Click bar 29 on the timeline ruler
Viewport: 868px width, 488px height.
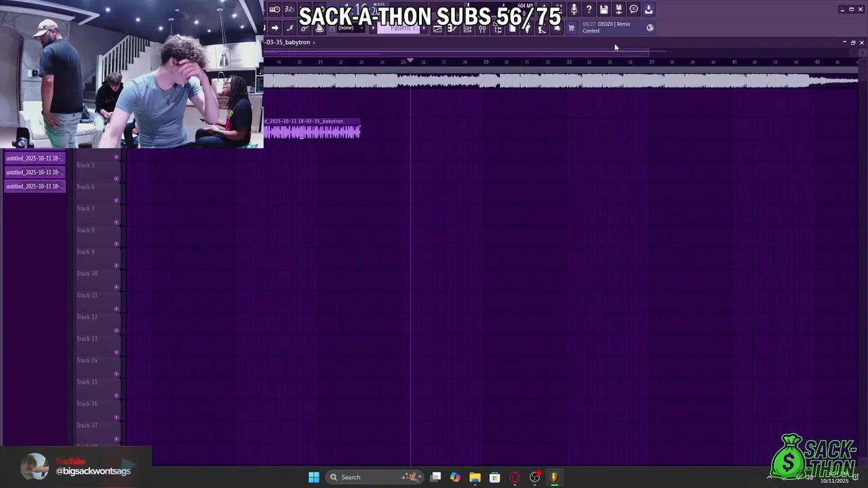(x=486, y=62)
